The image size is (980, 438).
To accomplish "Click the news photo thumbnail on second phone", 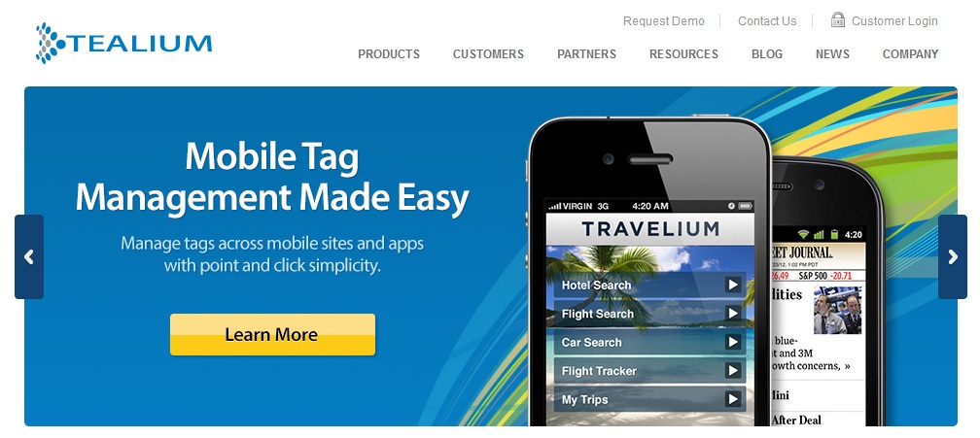I will 838,310.
